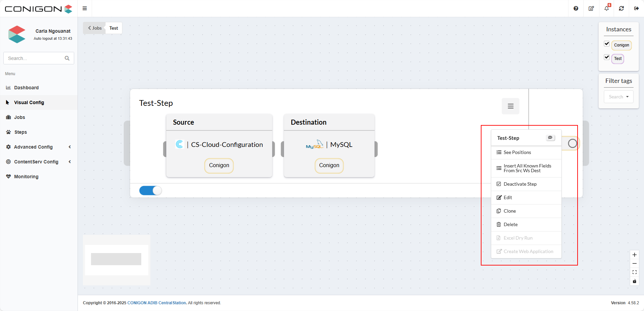Click the sidebar Search input field
The image size is (644, 311).
pyautogui.click(x=35, y=58)
